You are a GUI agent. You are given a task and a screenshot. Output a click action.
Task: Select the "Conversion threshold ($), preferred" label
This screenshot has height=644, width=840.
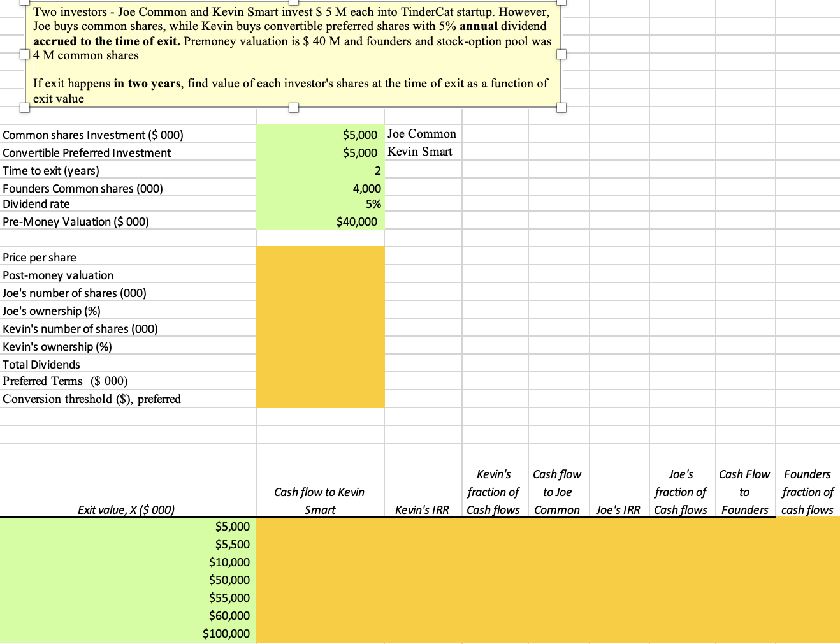92,399
